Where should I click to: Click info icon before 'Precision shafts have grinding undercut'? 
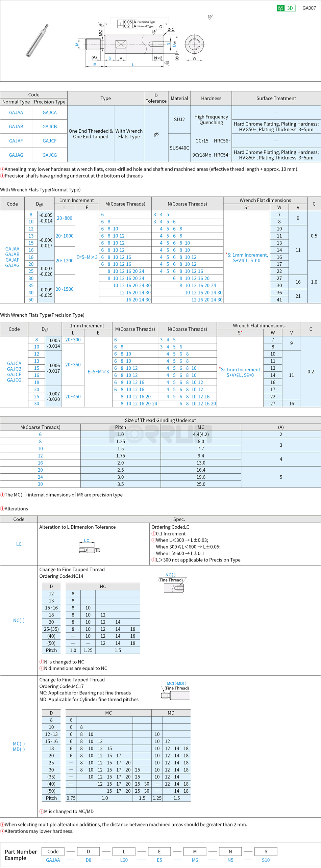coord(2,176)
